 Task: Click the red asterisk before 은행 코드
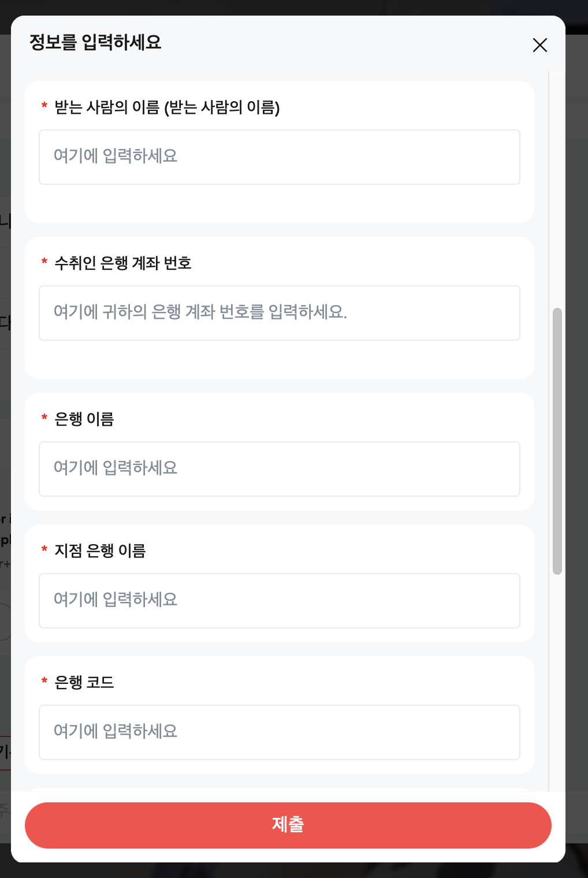(44, 681)
